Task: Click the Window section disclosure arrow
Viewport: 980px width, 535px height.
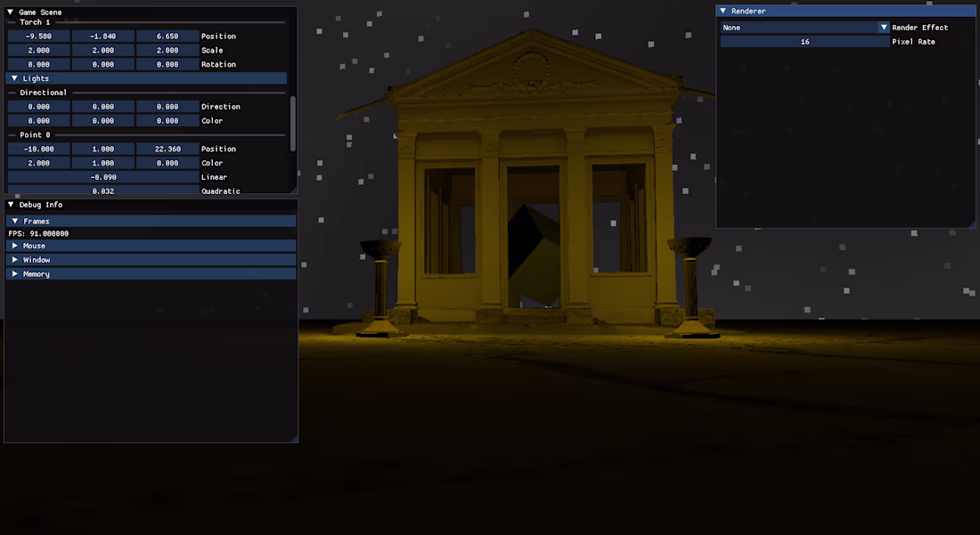Action: coord(12,260)
